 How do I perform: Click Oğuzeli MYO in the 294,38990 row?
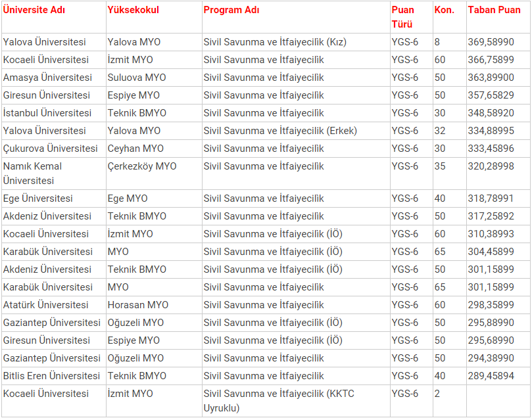(135, 358)
